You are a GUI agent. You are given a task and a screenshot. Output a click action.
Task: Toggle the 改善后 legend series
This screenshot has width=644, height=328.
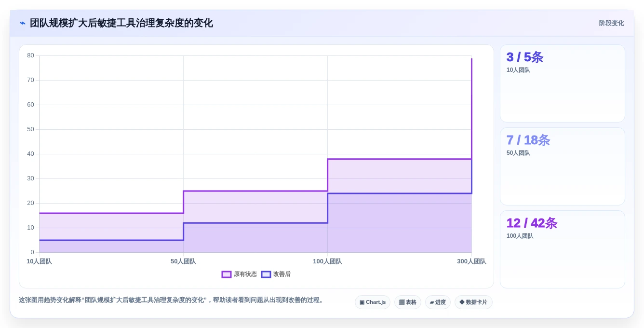click(276, 274)
